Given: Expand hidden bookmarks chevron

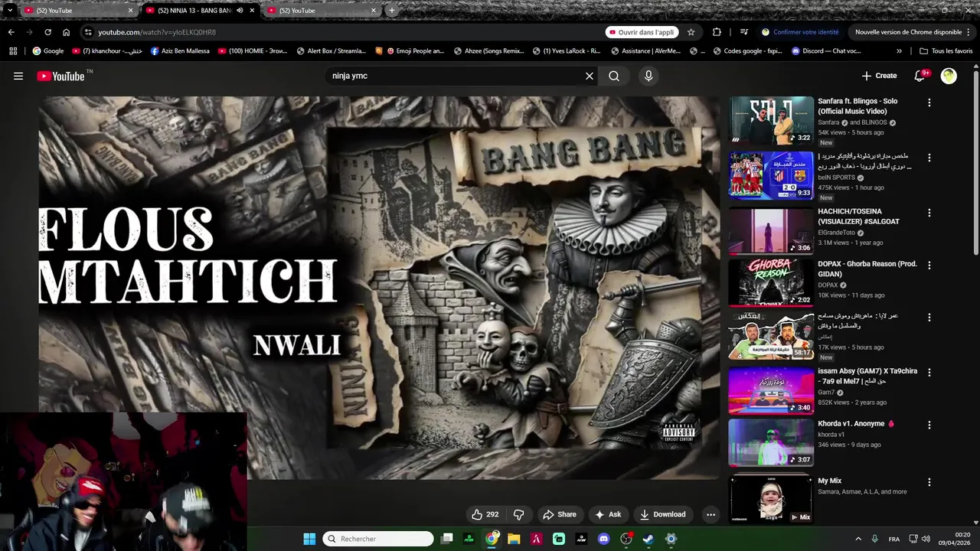Looking at the screenshot, I should tap(899, 51).
